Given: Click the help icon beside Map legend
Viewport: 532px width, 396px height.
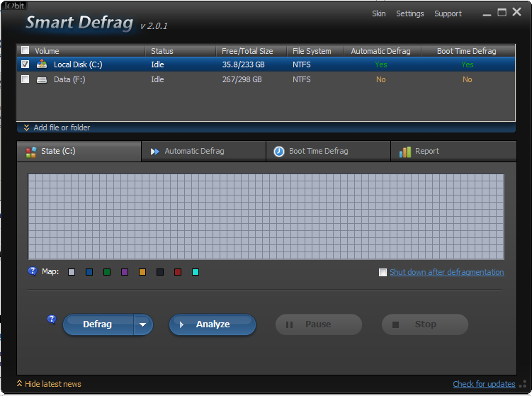Looking at the screenshot, I should (33, 271).
